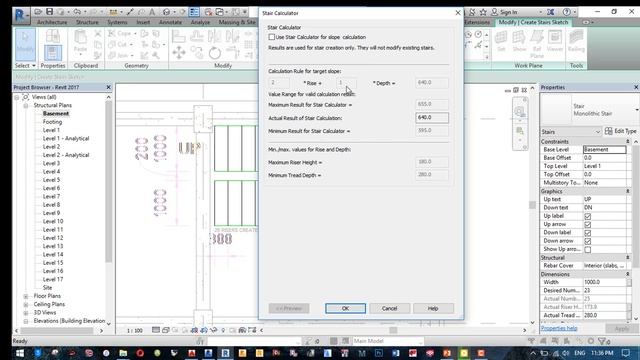Close the Project Browser panel
Viewport: 640px width, 360px height.
pyautogui.click(x=109, y=87)
